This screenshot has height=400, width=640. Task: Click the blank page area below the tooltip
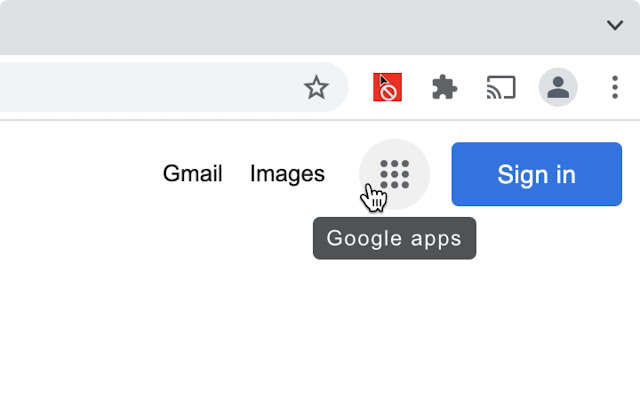tap(320, 330)
